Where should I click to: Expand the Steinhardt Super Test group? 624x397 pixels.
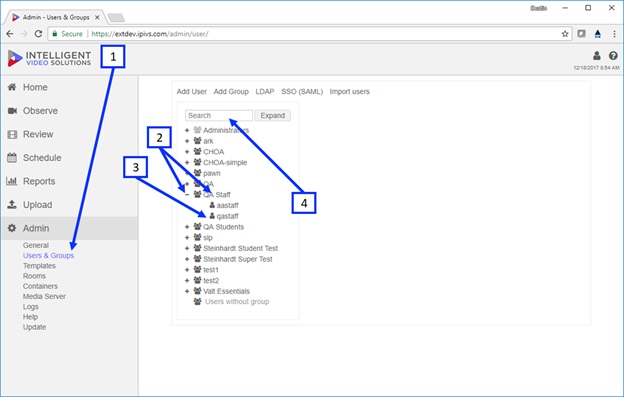187,259
